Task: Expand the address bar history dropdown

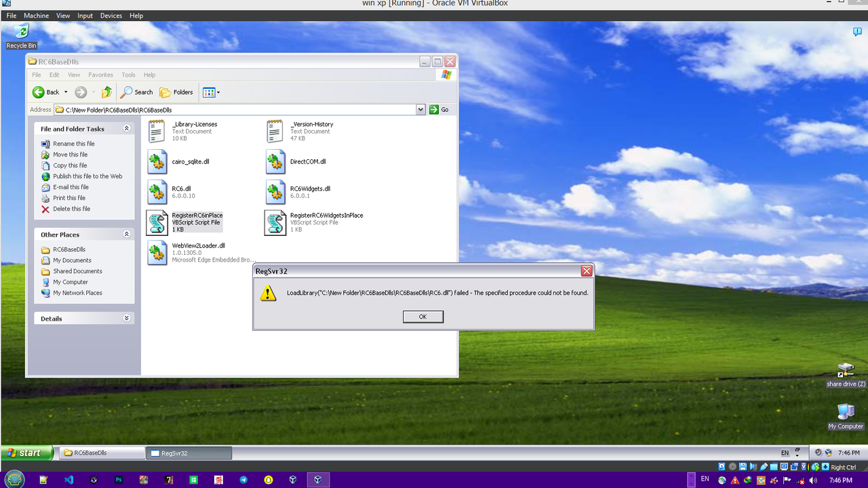Action: (x=420, y=109)
